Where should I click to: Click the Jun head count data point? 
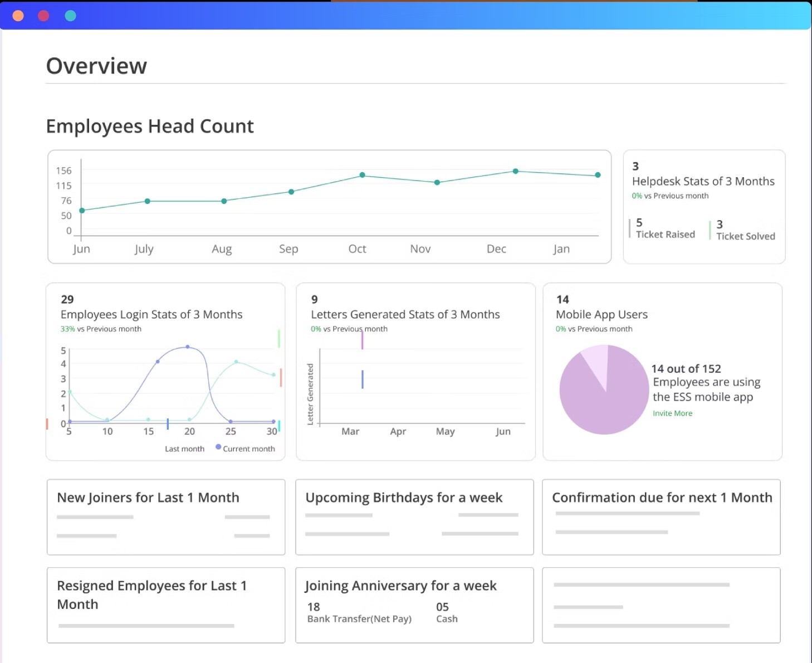coord(82,211)
